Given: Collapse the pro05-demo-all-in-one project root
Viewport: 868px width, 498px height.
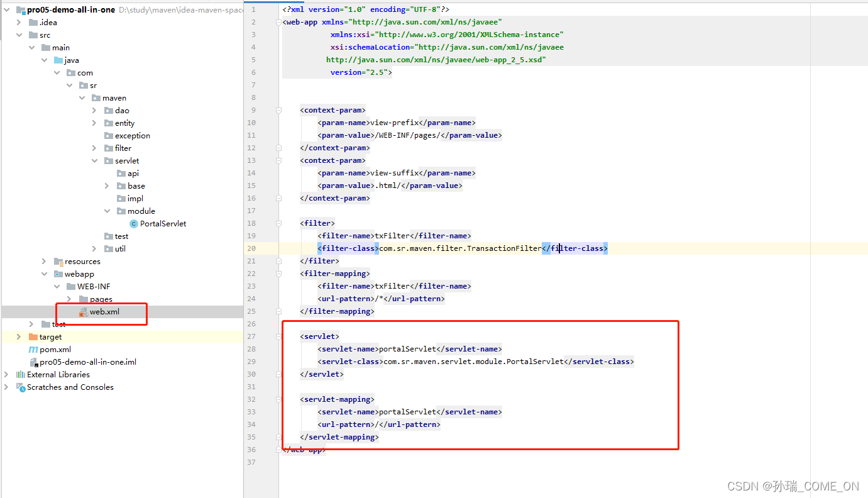Looking at the screenshot, I should (7, 10).
